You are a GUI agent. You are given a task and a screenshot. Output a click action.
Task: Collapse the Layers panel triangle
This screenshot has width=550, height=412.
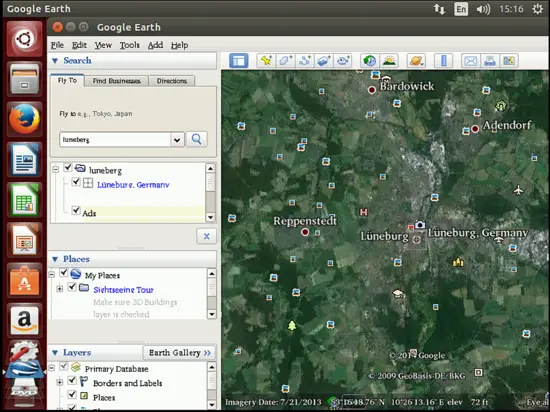pyautogui.click(x=55, y=353)
